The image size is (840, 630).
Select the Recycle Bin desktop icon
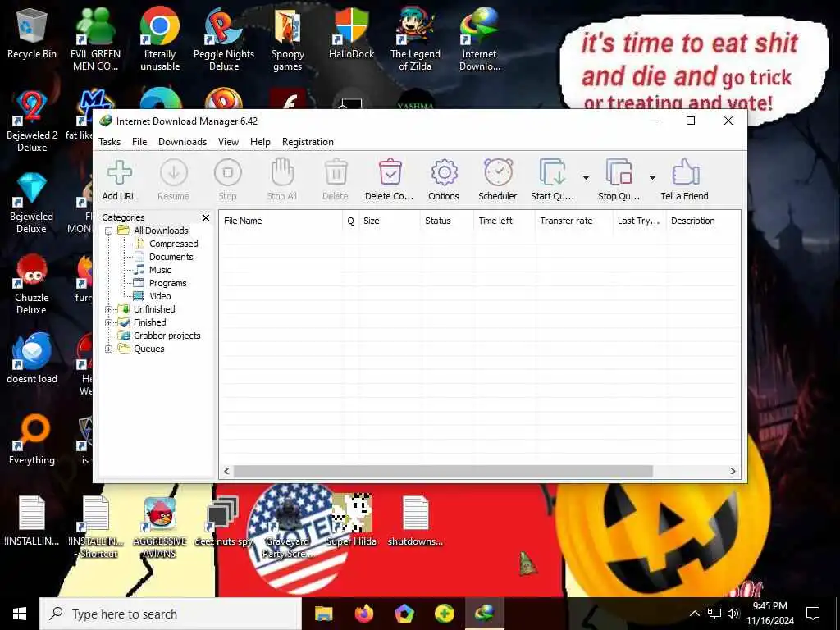tap(32, 34)
